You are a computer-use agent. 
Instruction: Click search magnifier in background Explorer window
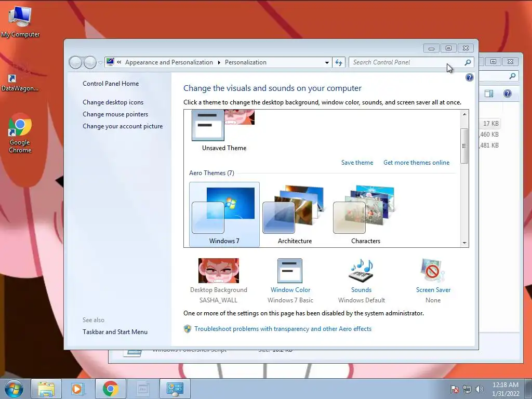point(512,76)
